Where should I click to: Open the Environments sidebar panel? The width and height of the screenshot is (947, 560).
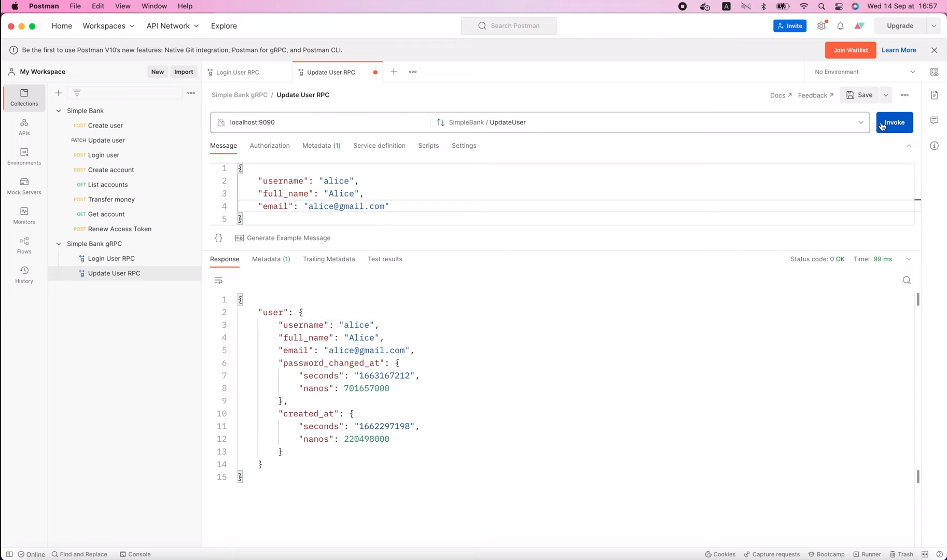tap(24, 157)
